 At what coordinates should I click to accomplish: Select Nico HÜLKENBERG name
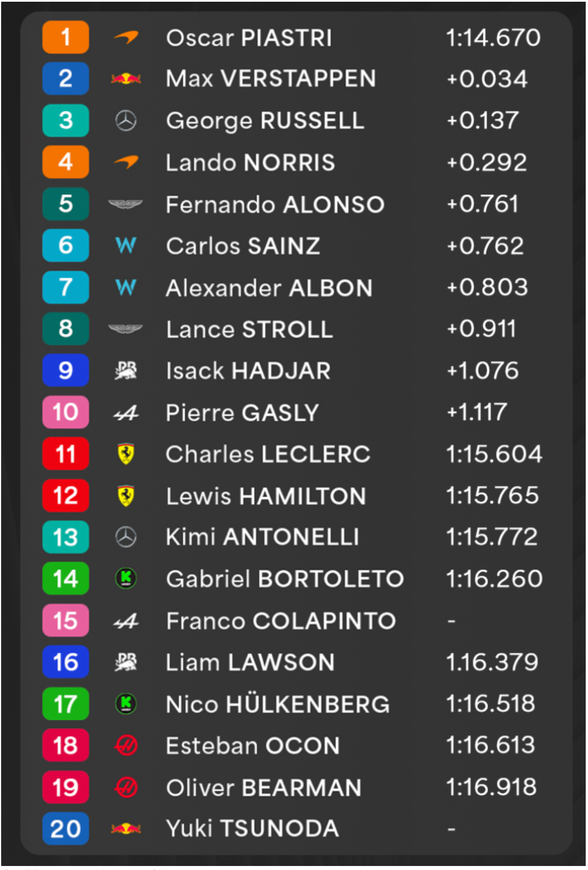pos(278,704)
